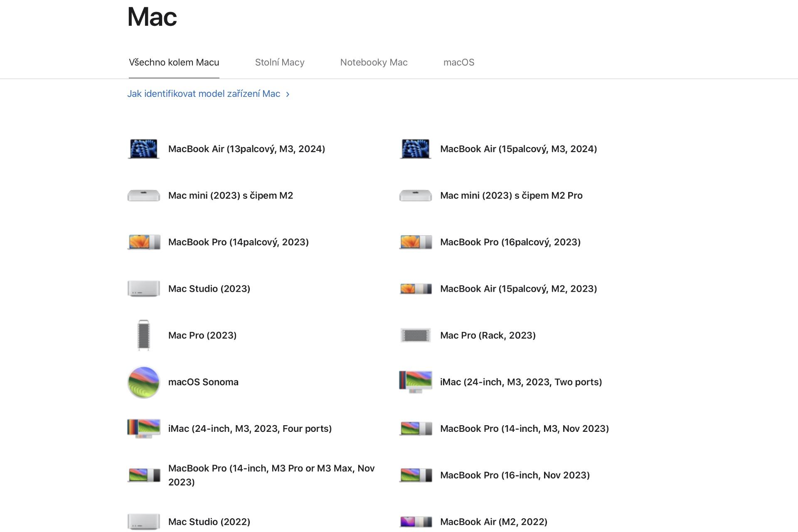The image size is (798, 532).
Task: Select MacBook Air (15palcový, M2, 2023) text
Action: pyautogui.click(x=518, y=288)
